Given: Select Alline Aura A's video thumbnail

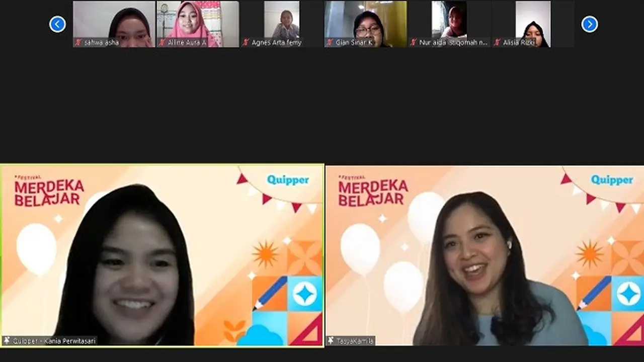Looking at the screenshot, I should pos(198,24).
